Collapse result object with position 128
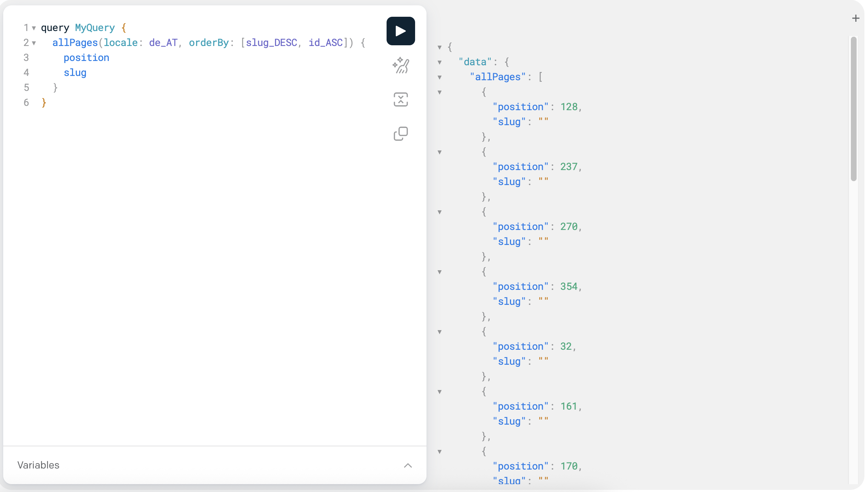This screenshot has width=868, height=492. 440,92
